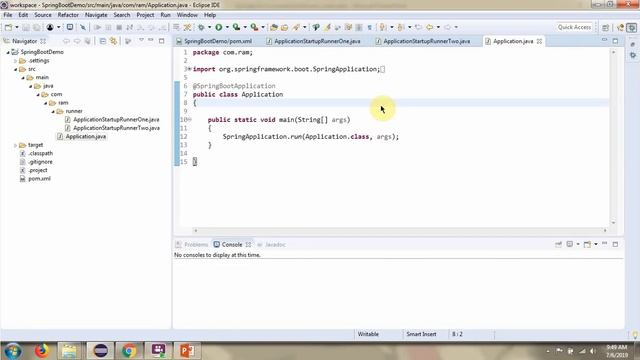The width and height of the screenshot is (640, 360).
Task: Click the Skip All Breakpoints icon
Action: tap(83, 27)
